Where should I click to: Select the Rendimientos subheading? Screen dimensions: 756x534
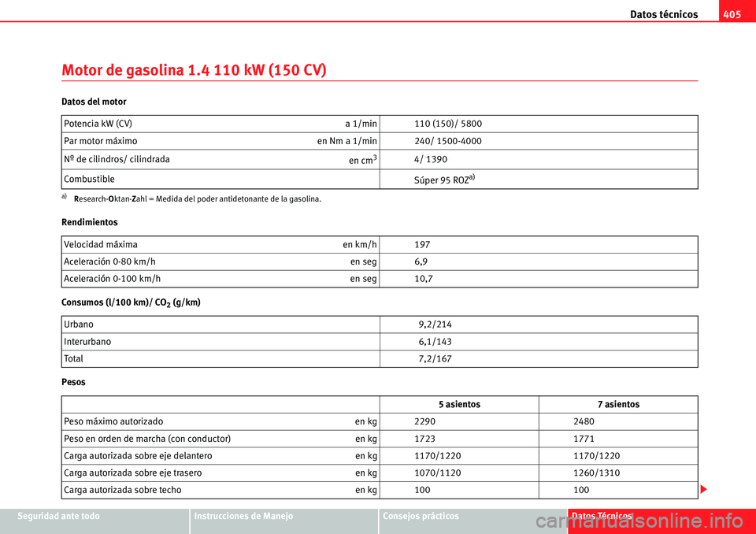[90, 222]
